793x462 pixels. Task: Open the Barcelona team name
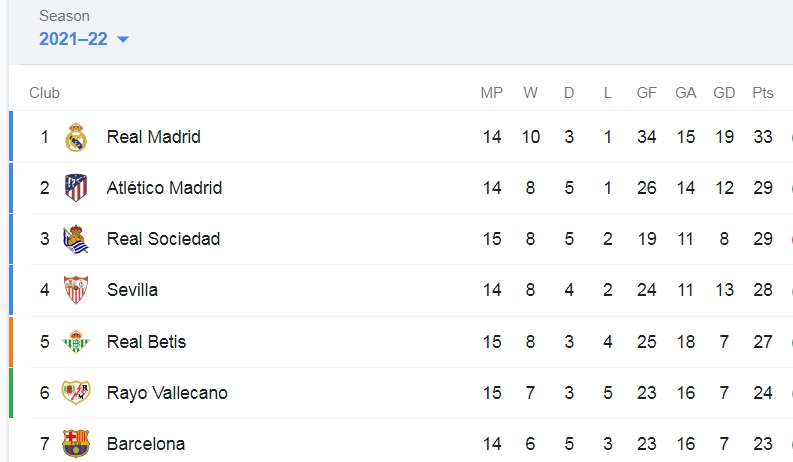click(146, 444)
